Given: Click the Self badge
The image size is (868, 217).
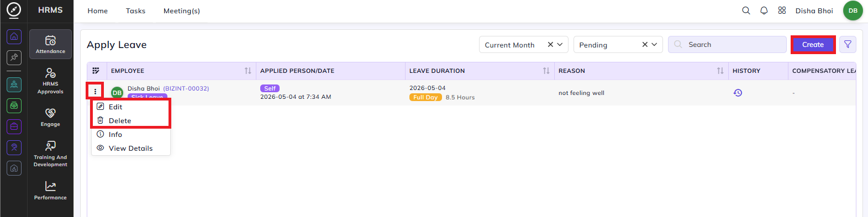Looking at the screenshot, I should click(x=270, y=88).
